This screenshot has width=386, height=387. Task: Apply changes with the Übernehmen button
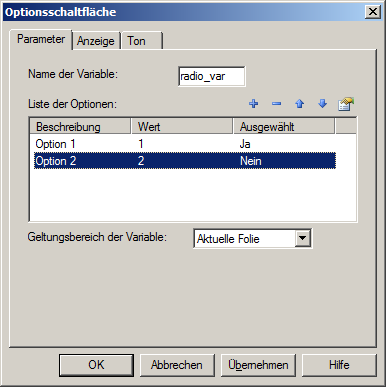(x=258, y=365)
